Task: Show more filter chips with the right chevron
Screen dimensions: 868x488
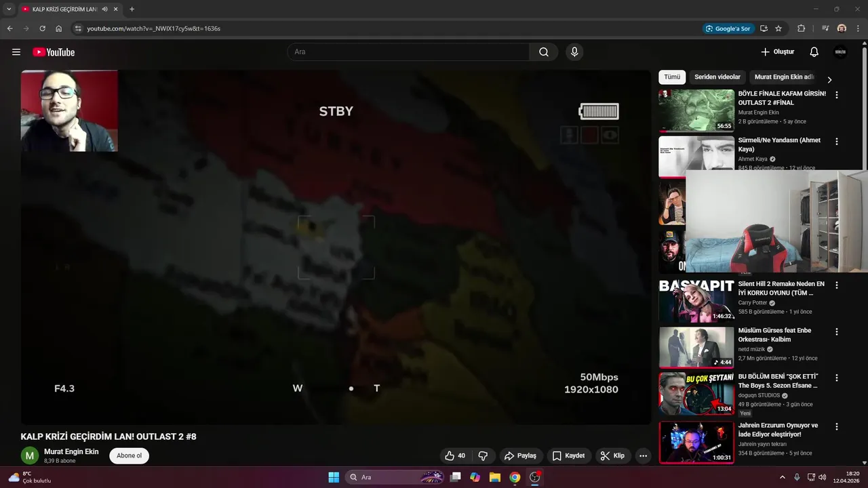Action: point(829,79)
